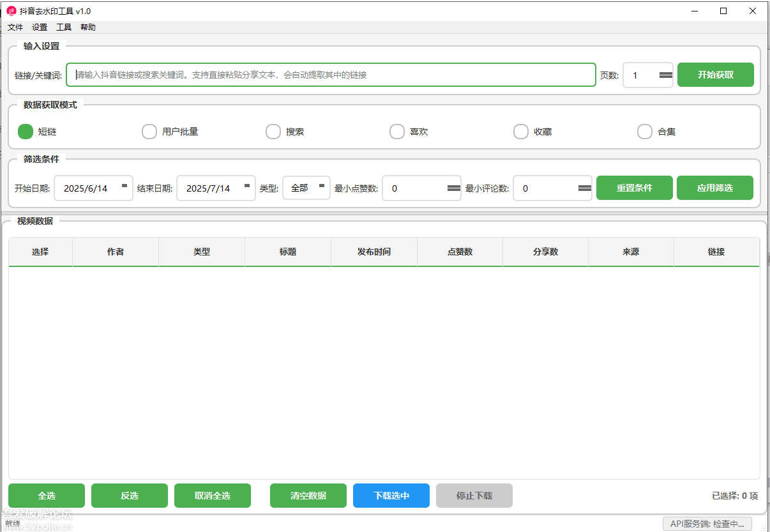Select the 短链 radio button
770x532 pixels.
(26, 132)
